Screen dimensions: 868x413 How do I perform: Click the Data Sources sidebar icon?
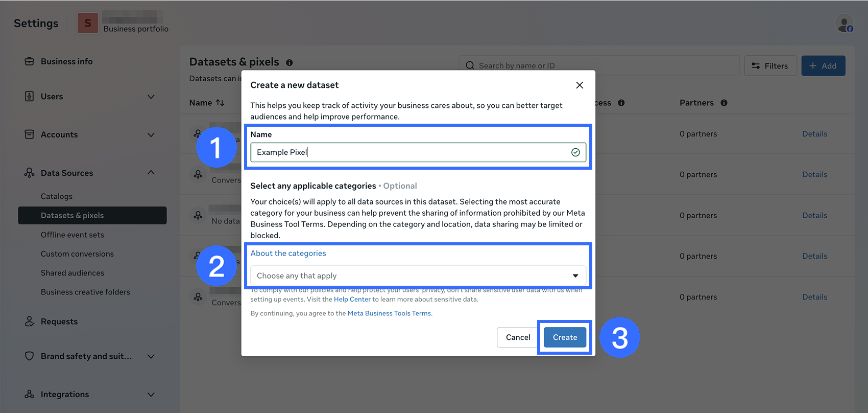tap(30, 173)
